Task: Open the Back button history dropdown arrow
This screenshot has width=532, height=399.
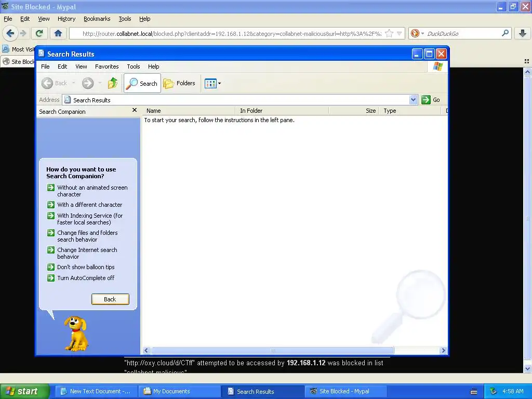Action: point(73,83)
